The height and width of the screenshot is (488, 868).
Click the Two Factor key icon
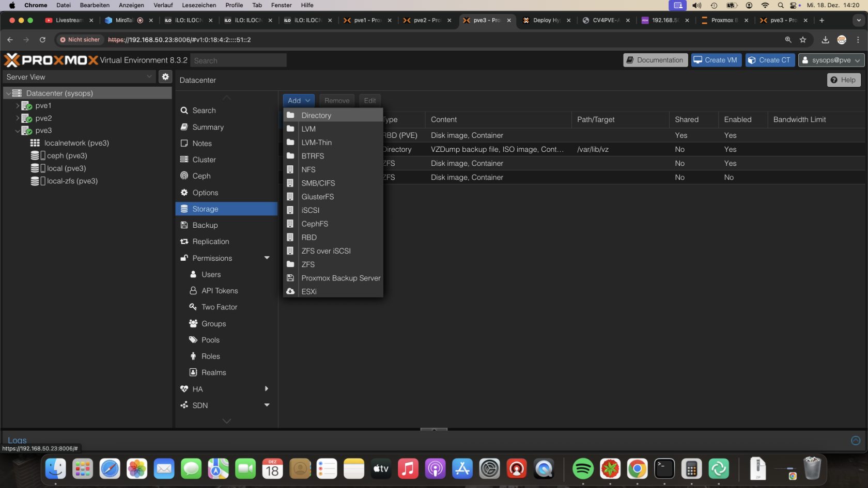click(193, 307)
